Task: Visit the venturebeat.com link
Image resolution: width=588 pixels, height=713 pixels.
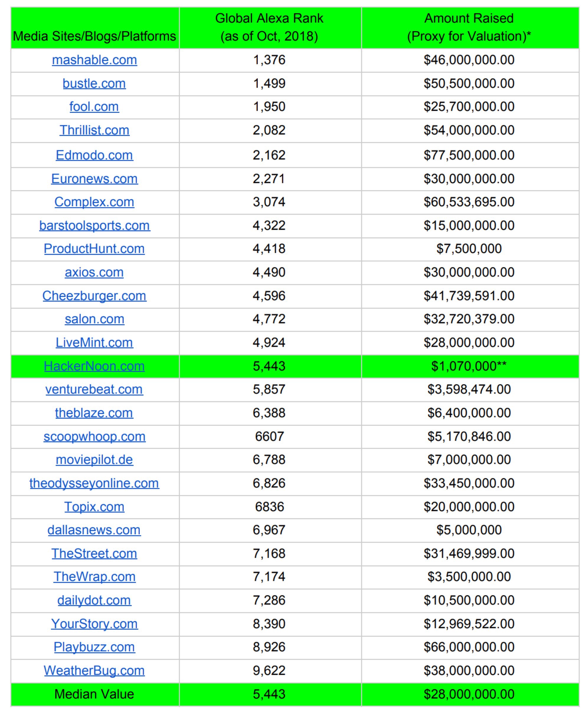Action: (94, 389)
